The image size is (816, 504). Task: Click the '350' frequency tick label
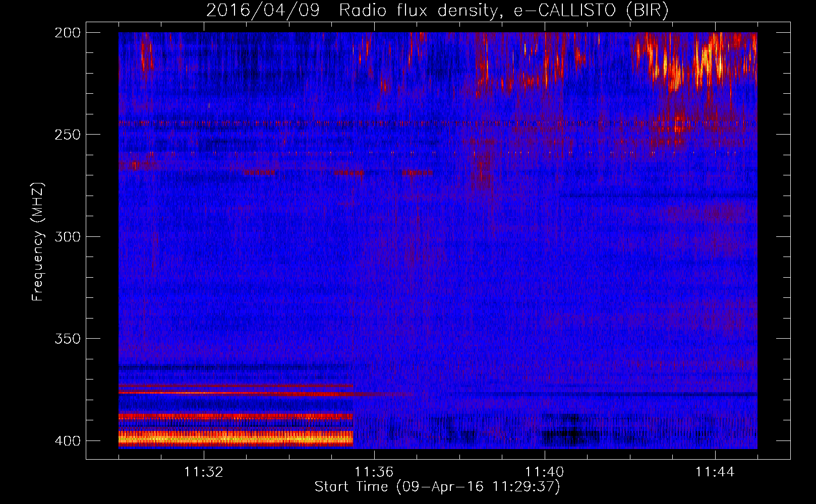(68, 339)
